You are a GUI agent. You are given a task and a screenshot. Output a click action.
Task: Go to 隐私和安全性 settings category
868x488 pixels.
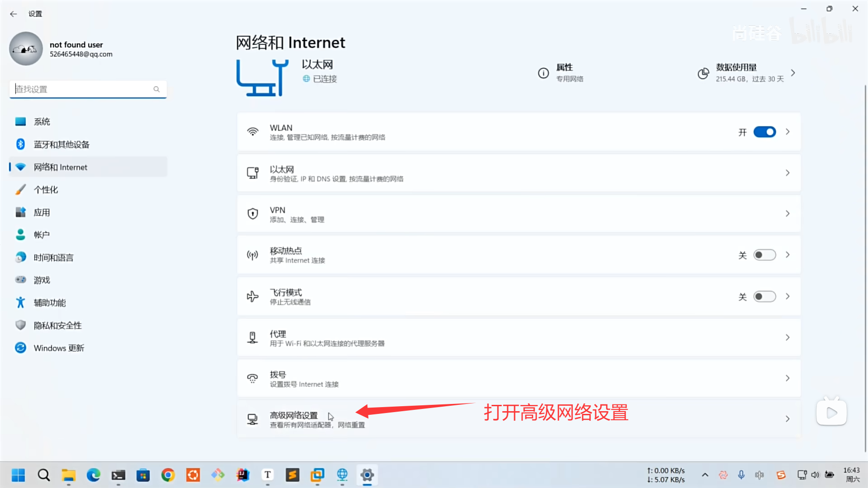pos(57,325)
